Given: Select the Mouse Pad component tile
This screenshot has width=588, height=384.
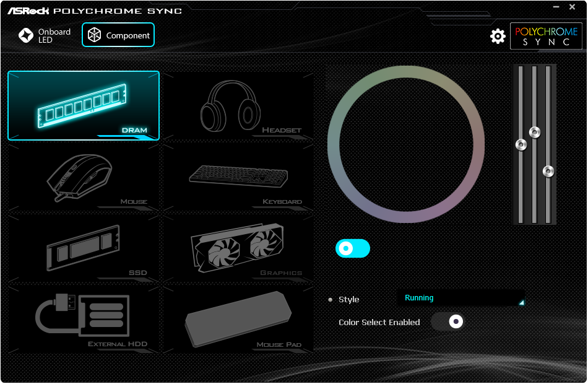Looking at the screenshot, I should 238,320.
